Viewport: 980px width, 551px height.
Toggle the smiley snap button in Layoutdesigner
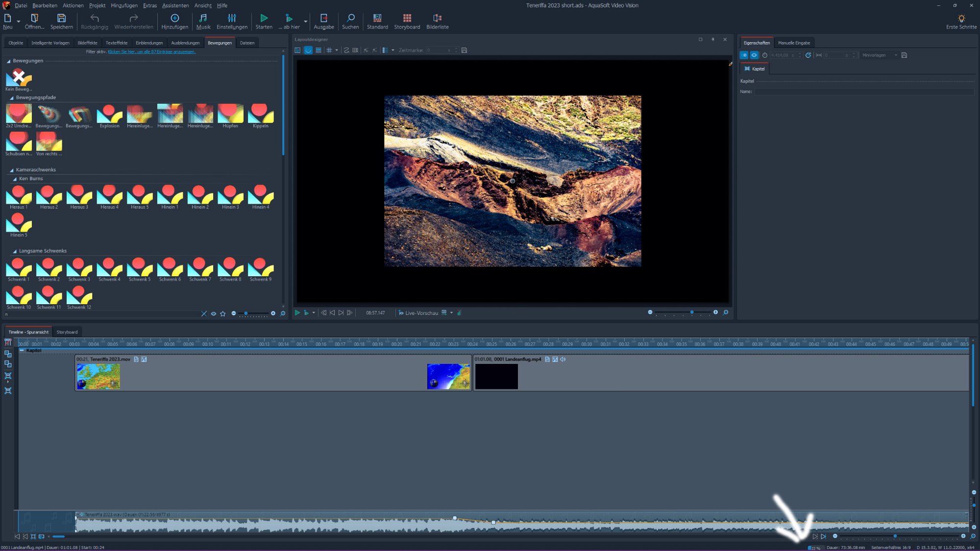click(308, 50)
